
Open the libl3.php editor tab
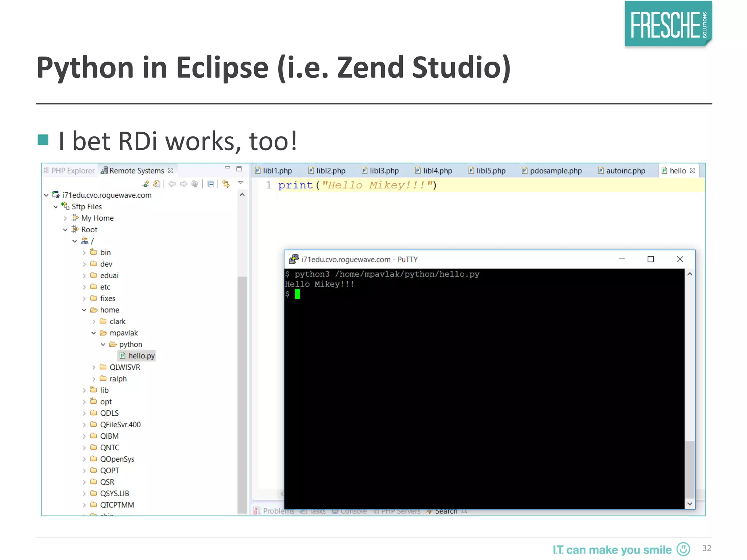(380, 171)
